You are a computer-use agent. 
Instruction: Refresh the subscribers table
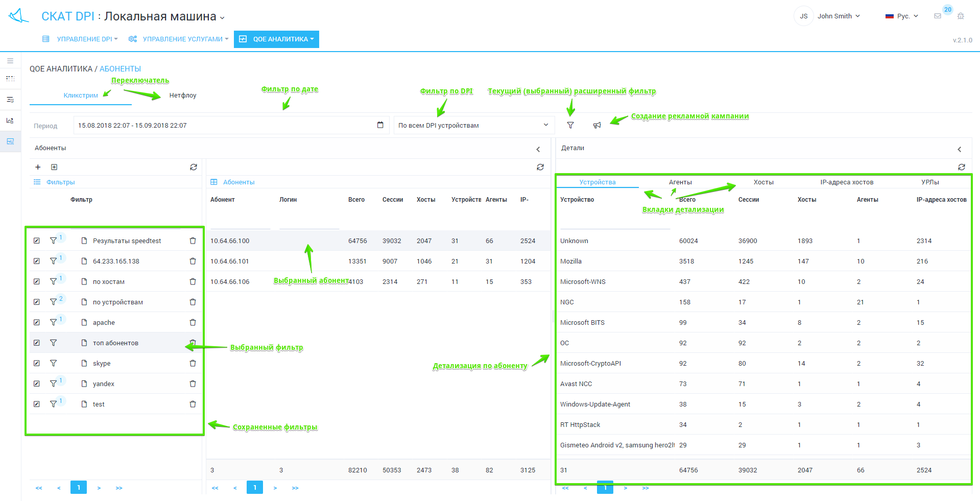coord(540,167)
